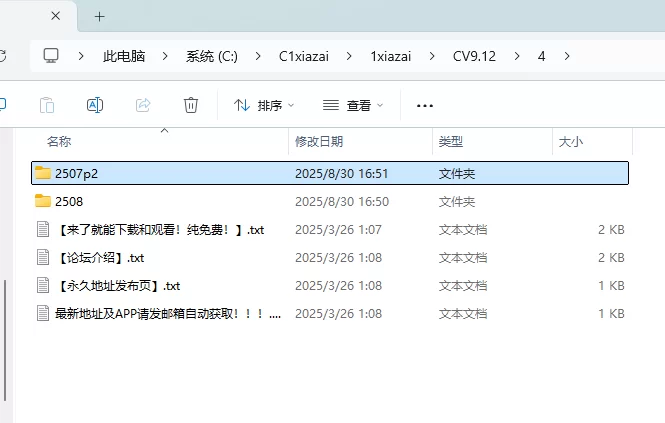The width and height of the screenshot is (665, 423).
Task: Click the Paste clipboard icon
Action: pyautogui.click(x=47, y=105)
